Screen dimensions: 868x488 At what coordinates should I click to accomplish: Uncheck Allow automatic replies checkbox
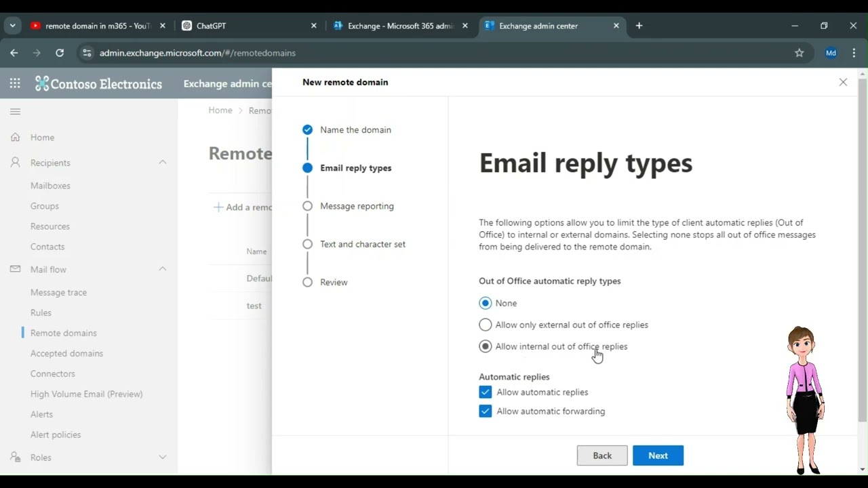click(x=485, y=392)
